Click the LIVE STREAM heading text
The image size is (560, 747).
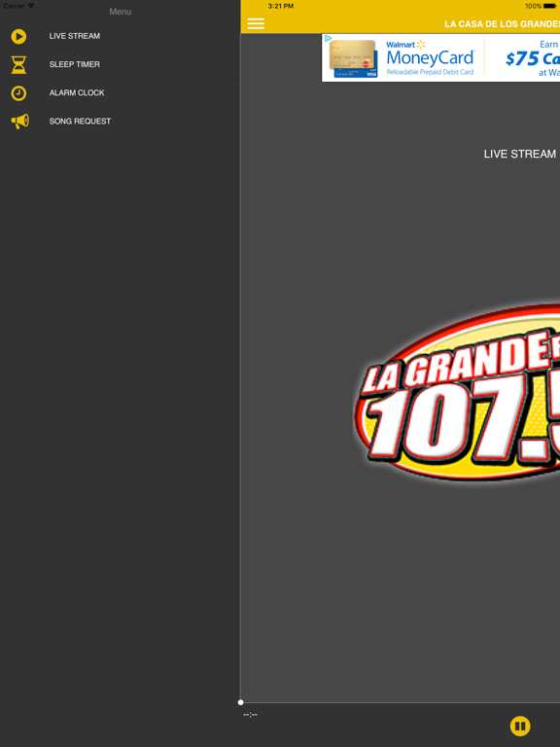pyautogui.click(x=519, y=154)
